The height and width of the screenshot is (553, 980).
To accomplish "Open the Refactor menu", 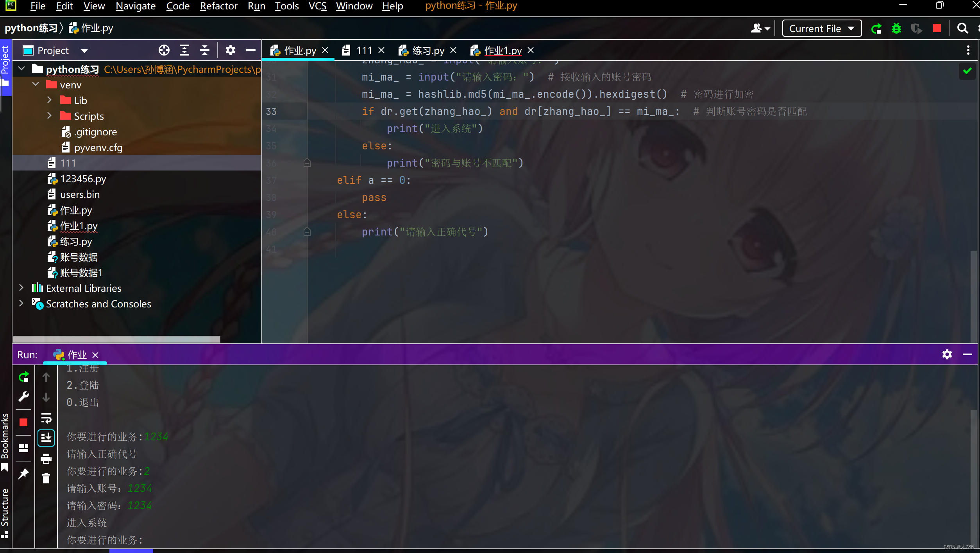I will coord(218,6).
